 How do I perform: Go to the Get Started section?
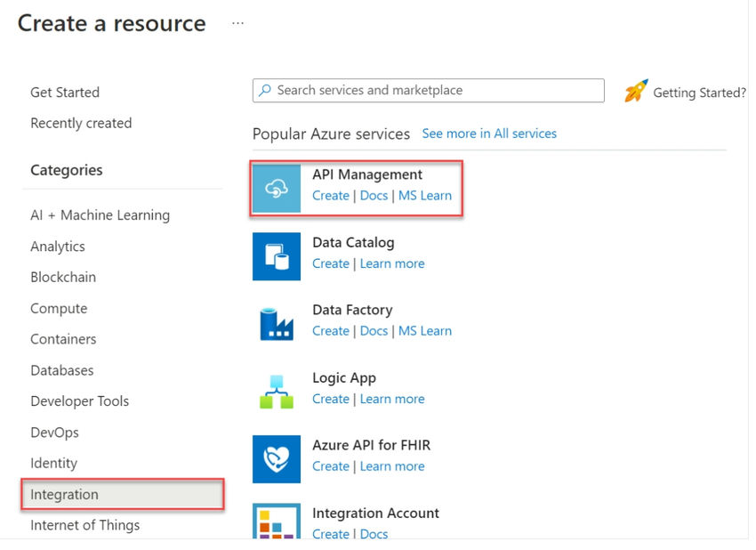click(65, 92)
